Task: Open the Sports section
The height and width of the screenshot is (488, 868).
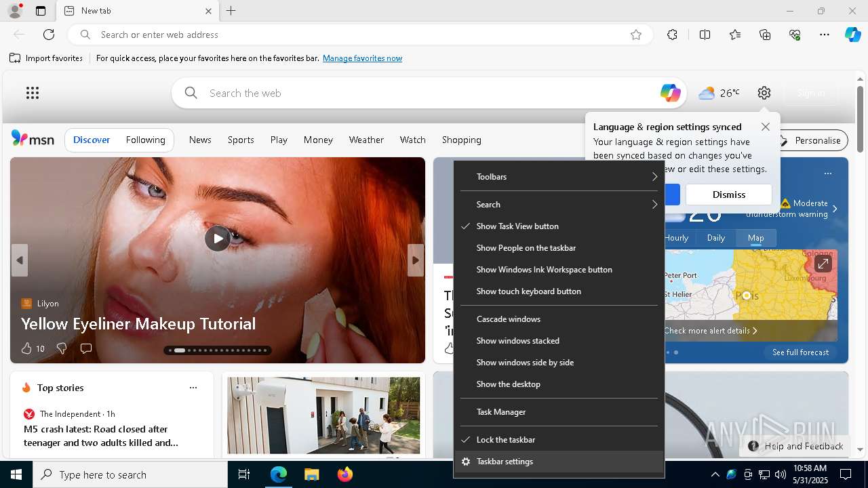Action: pyautogui.click(x=241, y=140)
